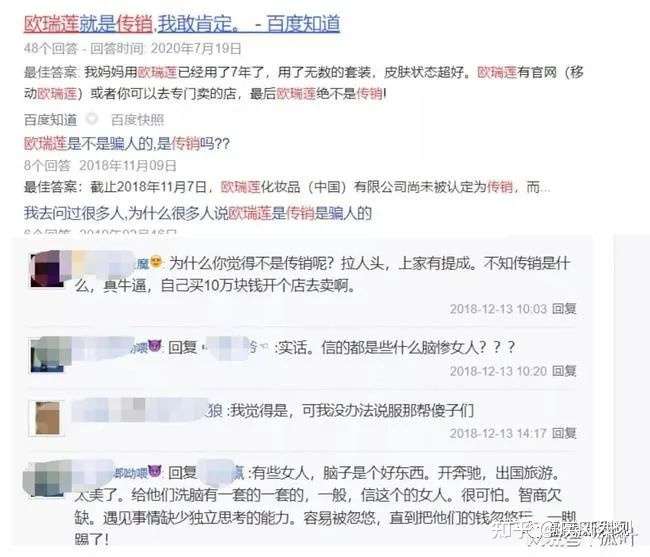
Task: Click the purple devil emoji in second comment
Action: (155, 345)
